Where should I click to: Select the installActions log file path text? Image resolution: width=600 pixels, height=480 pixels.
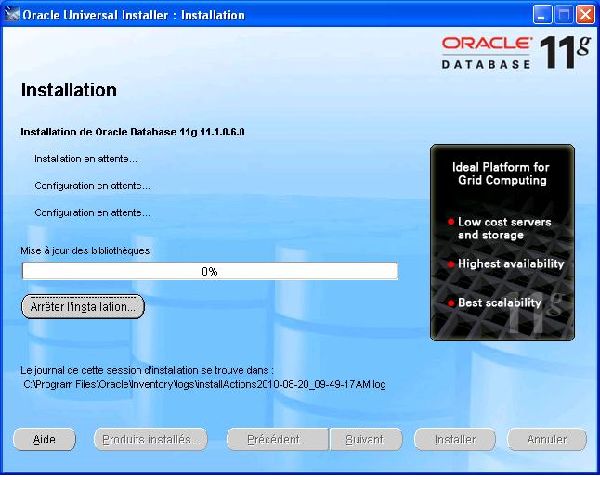204,384
